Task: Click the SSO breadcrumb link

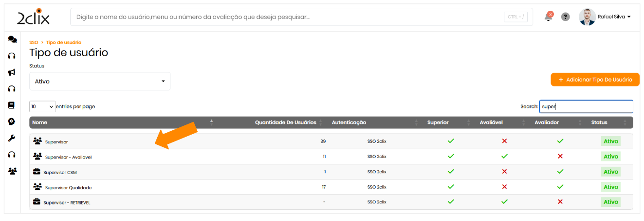Action: (x=34, y=42)
